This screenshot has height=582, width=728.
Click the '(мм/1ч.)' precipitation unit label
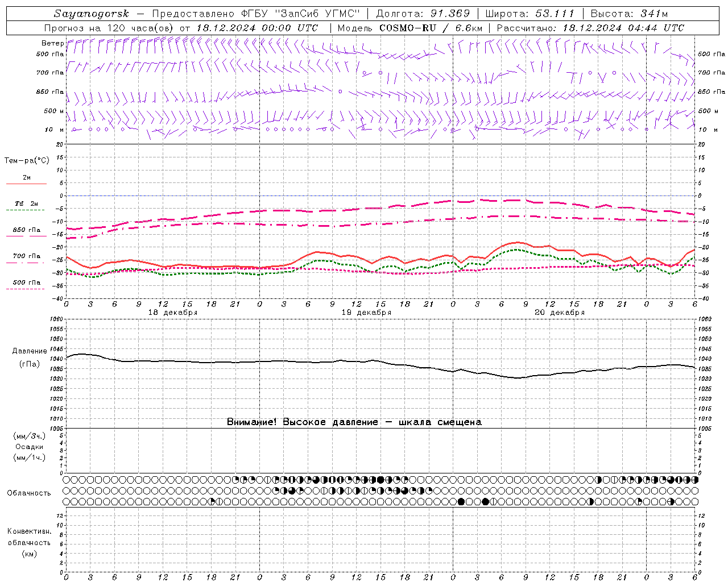coord(30,458)
